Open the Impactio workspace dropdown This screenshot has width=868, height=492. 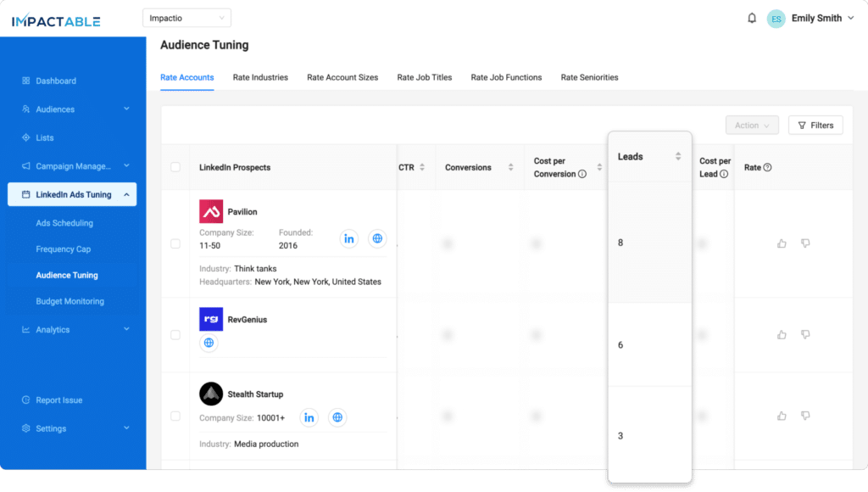186,17
